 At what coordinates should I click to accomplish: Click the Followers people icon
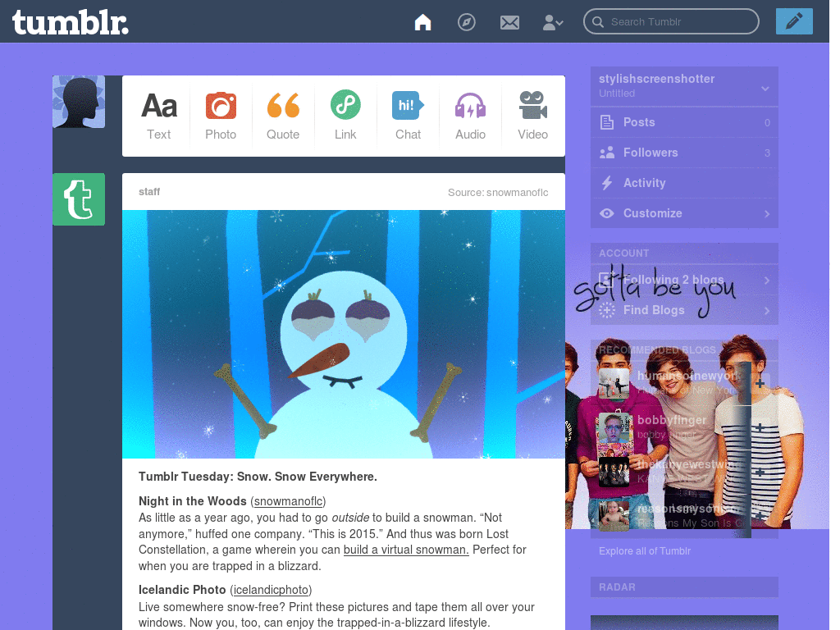pyautogui.click(x=606, y=153)
